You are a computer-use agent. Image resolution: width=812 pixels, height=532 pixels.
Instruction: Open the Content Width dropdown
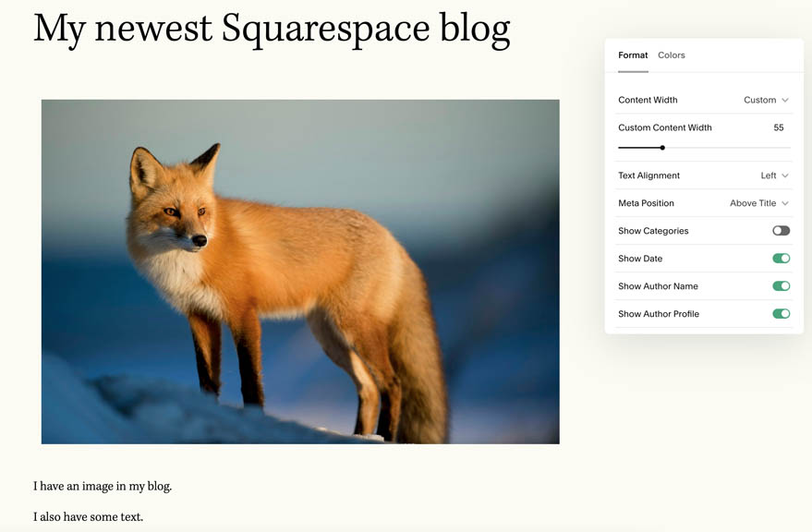pyautogui.click(x=766, y=100)
